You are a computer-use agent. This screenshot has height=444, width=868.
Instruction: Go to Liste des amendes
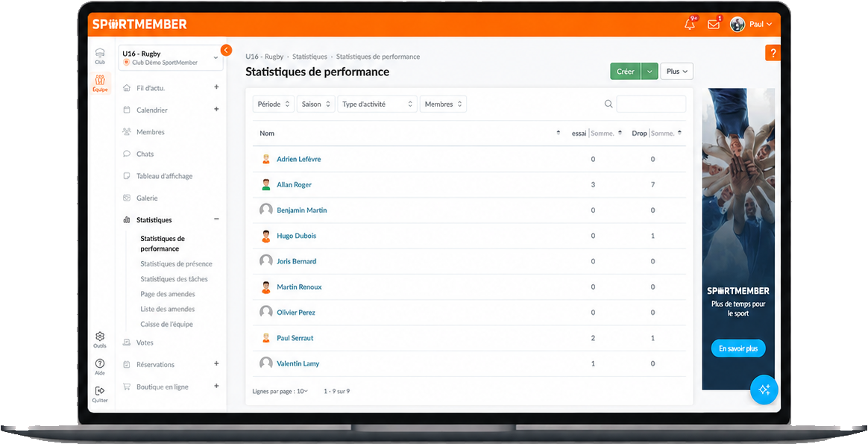(x=168, y=309)
